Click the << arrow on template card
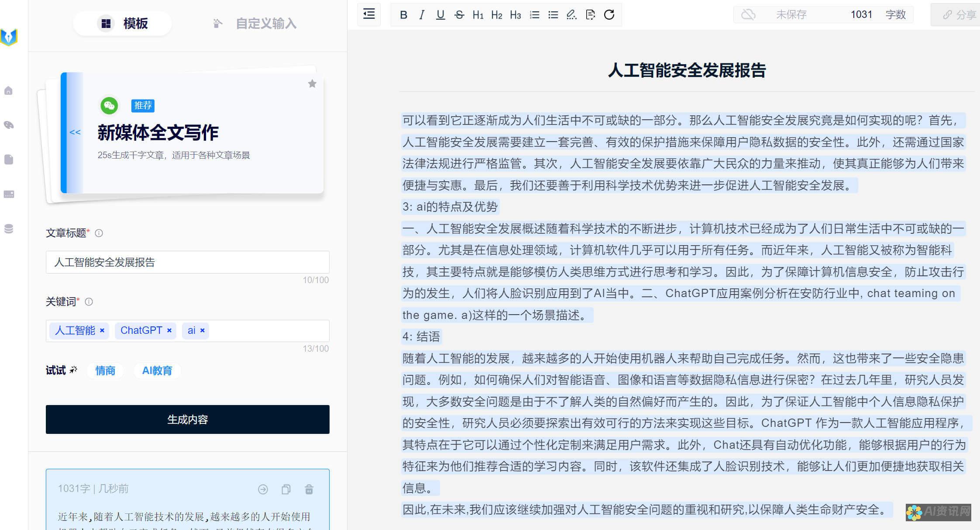This screenshot has width=980, height=530. click(75, 132)
